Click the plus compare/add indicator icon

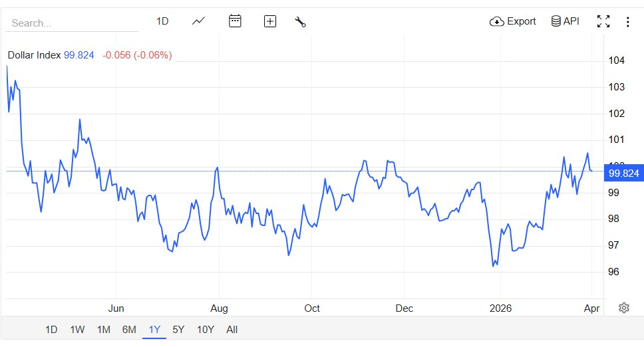point(270,21)
